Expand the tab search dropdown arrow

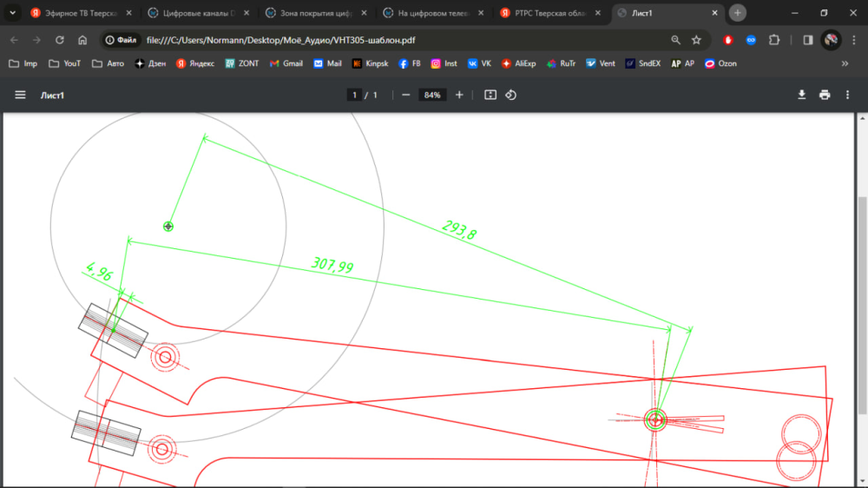[x=12, y=13]
